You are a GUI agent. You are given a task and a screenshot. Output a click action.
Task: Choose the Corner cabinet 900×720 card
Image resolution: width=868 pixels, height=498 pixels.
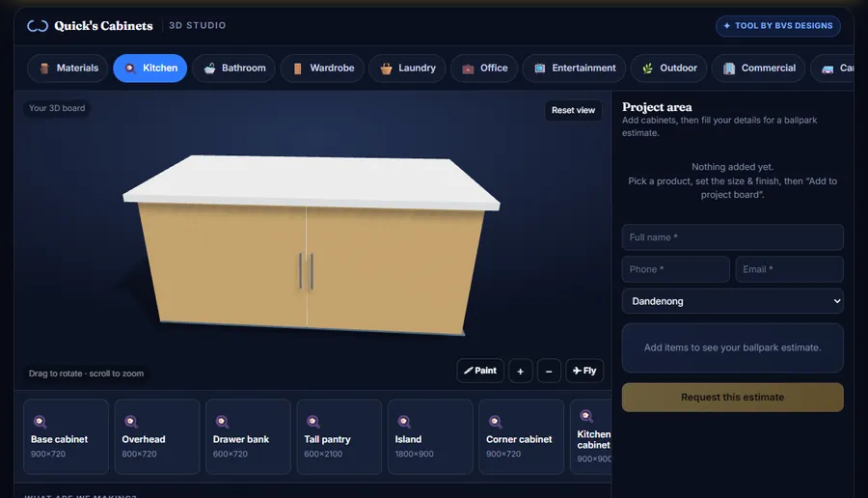pyautogui.click(x=522, y=436)
